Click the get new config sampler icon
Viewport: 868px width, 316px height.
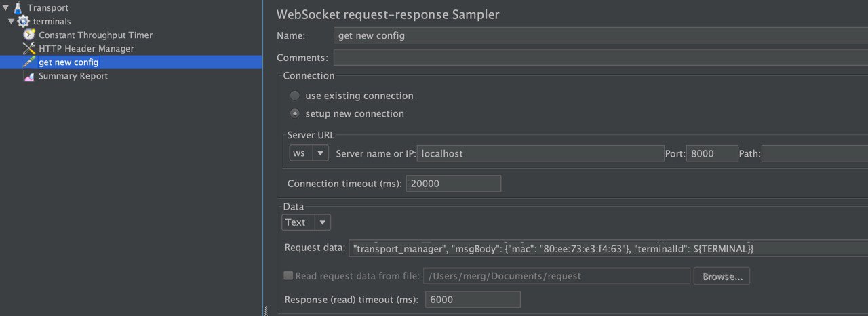coord(29,62)
